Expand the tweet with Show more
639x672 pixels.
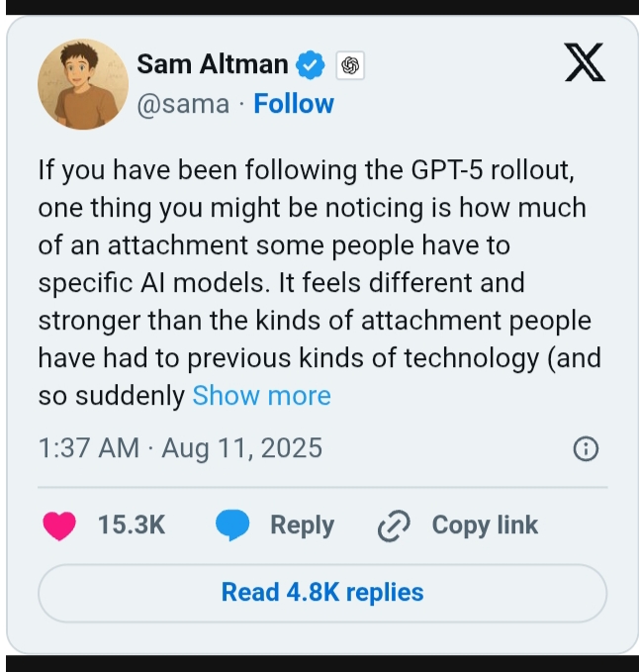[261, 396]
